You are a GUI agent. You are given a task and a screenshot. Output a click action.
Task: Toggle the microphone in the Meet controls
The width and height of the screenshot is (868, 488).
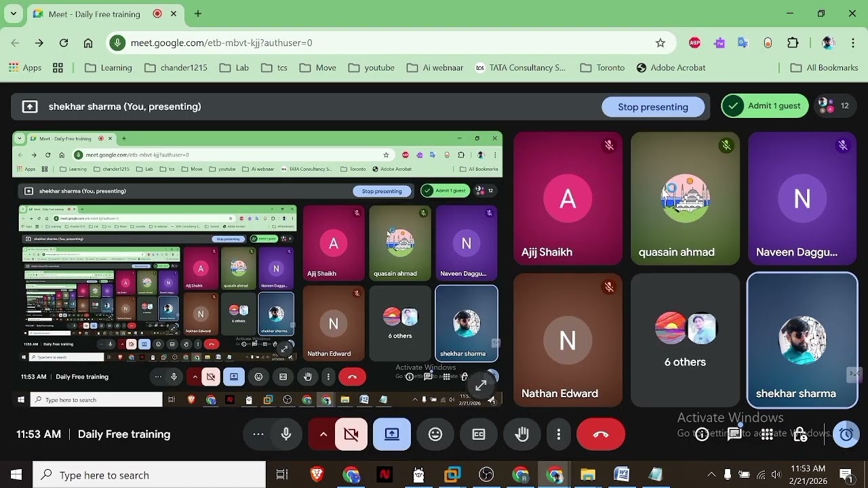pyautogui.click(x=286, y=434)
